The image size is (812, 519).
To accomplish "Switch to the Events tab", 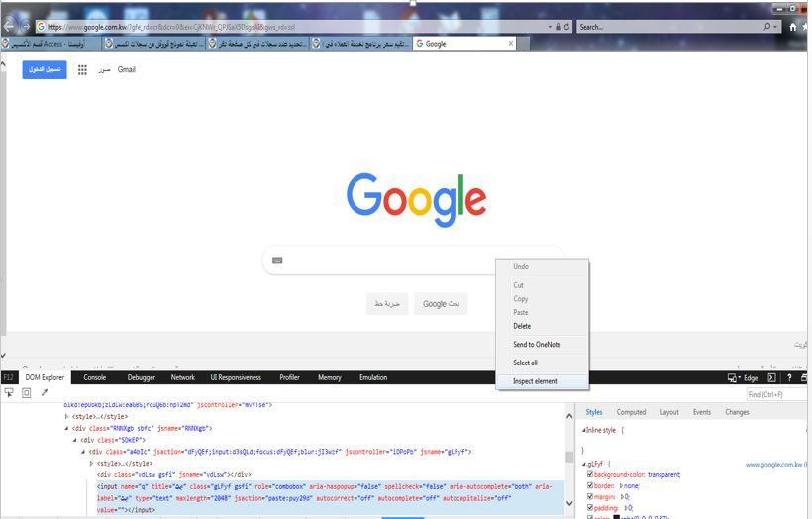I will (x=702, y=412).
